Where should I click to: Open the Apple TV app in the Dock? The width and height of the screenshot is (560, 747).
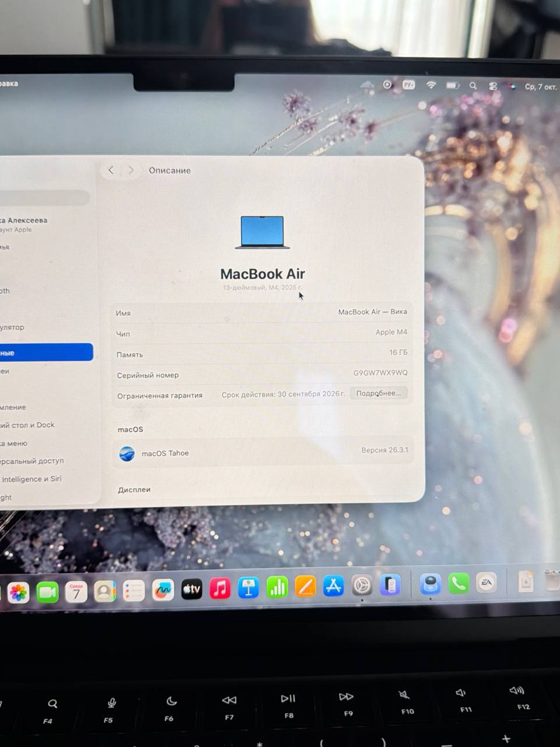pos(191,589)
